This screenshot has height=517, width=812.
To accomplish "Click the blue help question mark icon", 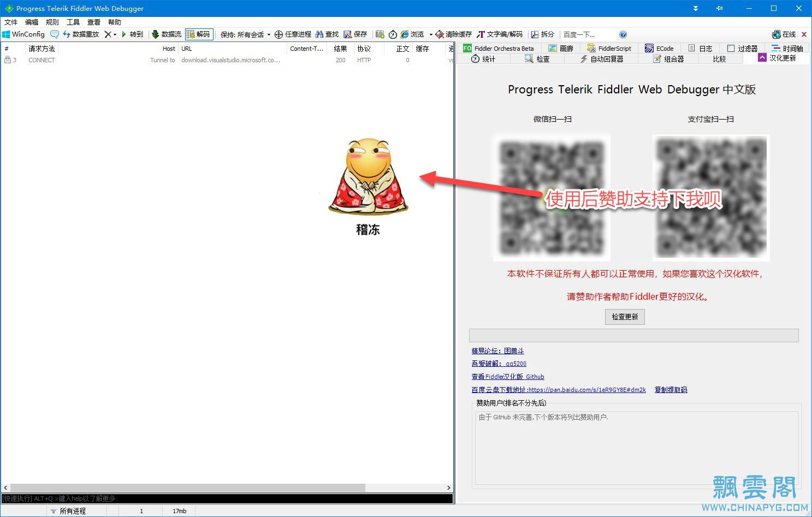I will point(623,34).
